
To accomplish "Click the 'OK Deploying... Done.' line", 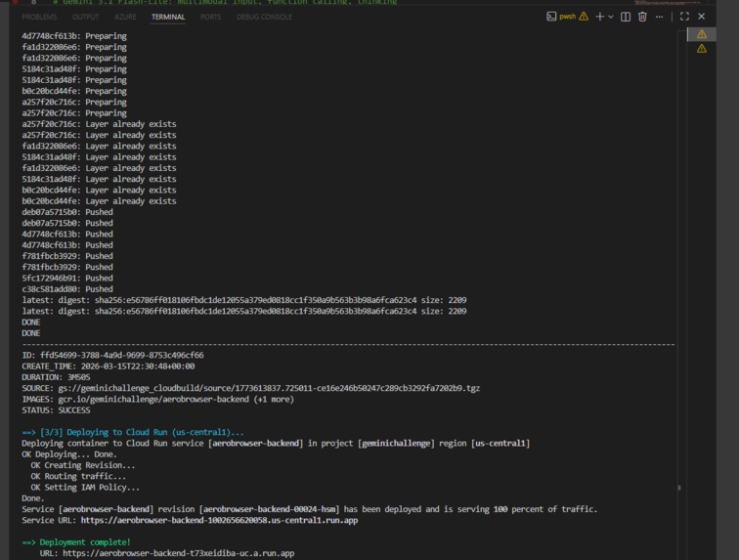I will pos(69,454).
